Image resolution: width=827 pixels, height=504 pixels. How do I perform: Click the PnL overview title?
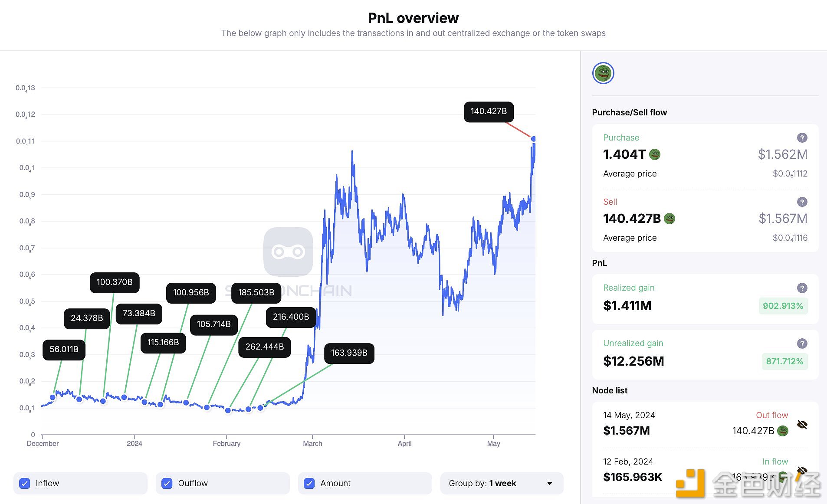click(413, 18)
